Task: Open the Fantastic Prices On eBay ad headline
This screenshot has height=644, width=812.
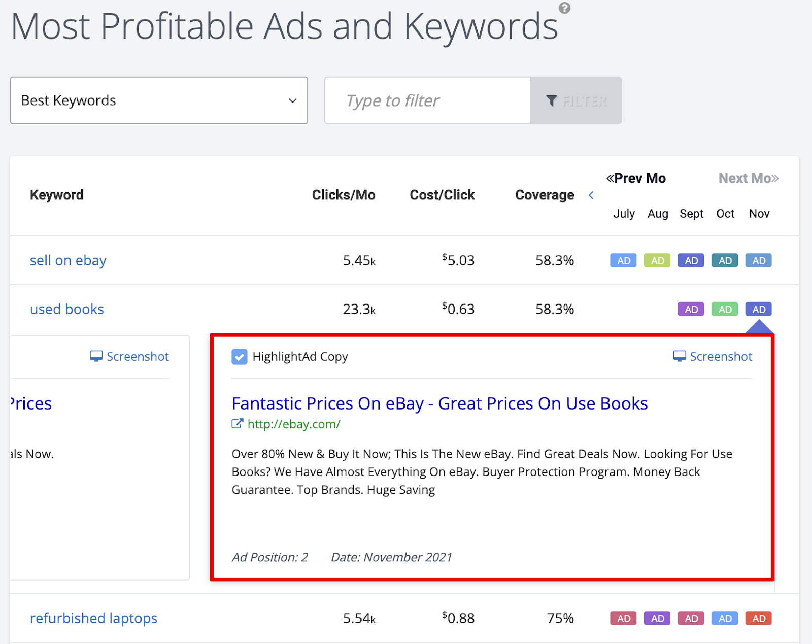Action: (439, 403)
